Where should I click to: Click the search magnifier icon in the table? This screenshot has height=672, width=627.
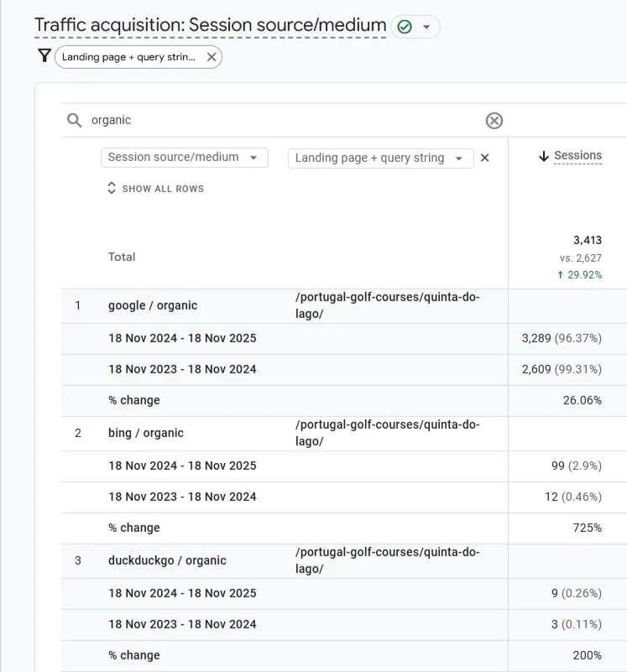[75, 120]
